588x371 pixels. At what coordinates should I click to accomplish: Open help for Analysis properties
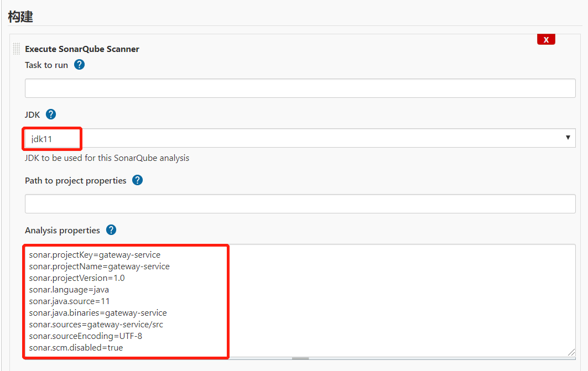[111, 229]
